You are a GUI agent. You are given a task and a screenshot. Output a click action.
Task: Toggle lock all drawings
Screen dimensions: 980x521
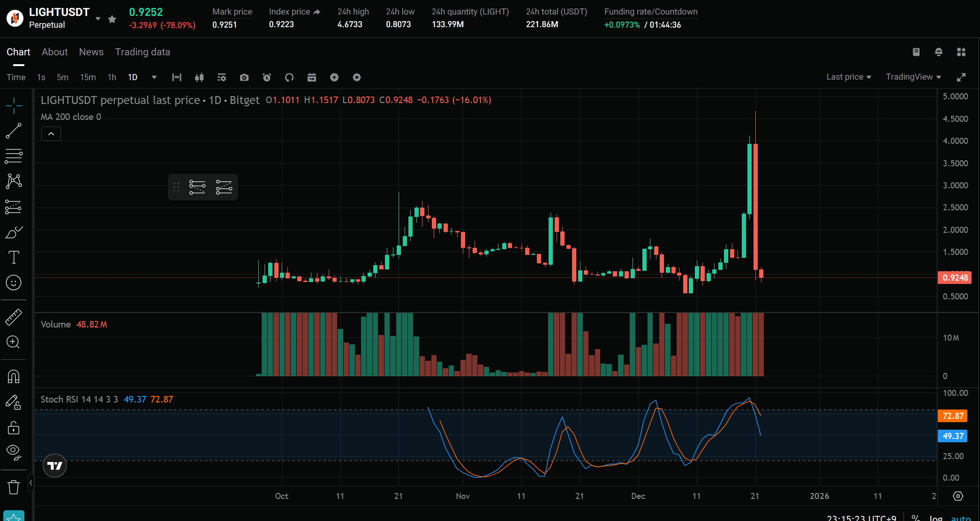[14, 428]
